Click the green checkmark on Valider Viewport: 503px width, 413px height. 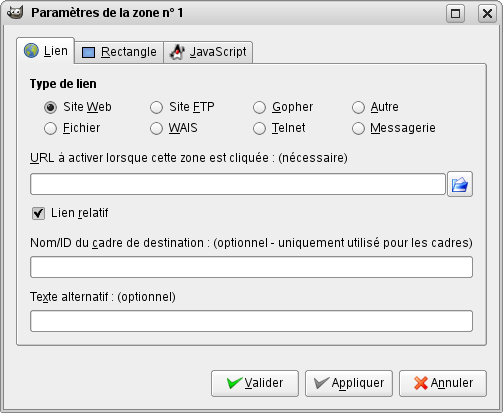coord(234,383)
